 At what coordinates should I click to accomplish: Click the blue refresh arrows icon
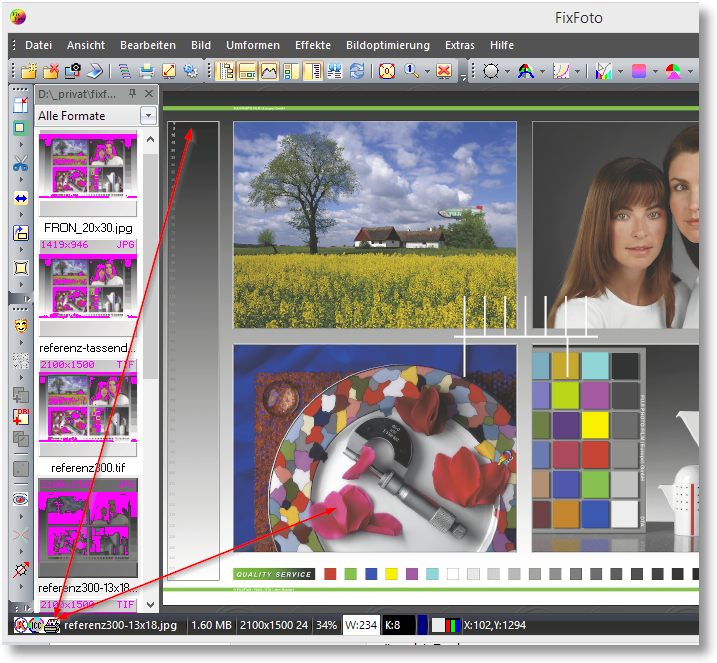click(x=357, y=71)
